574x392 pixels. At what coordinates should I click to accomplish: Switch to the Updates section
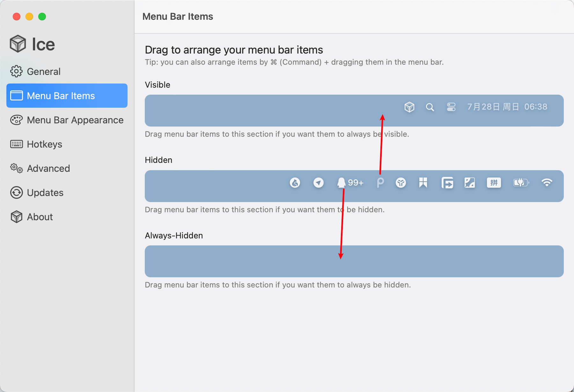[x=45, y=192]
